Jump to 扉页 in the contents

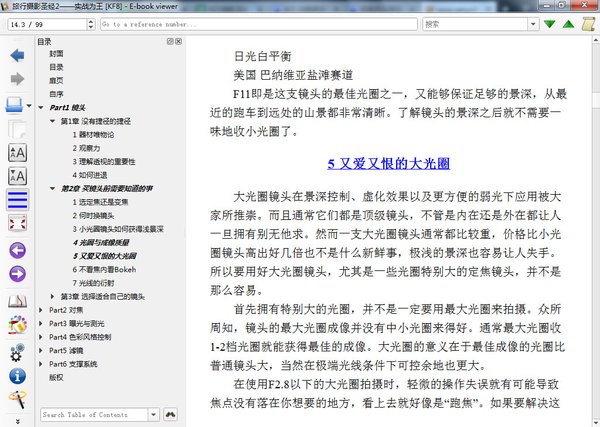pos(56,80)
